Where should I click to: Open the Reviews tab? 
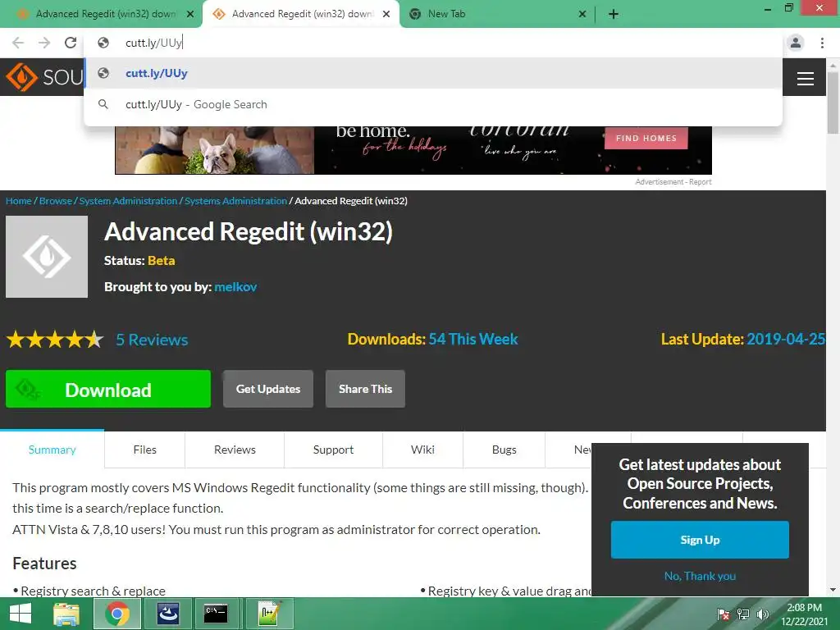[235, 450]
